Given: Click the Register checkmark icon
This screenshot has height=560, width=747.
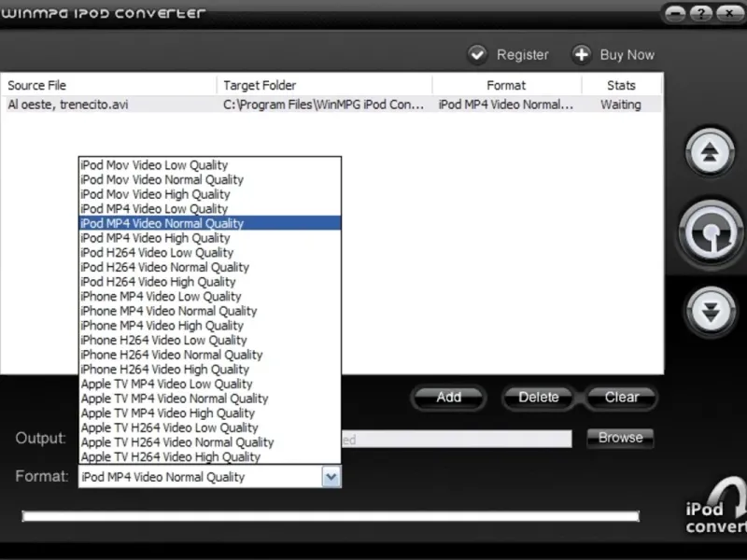Looking at the screenshot, I should (x=477, y=55).
